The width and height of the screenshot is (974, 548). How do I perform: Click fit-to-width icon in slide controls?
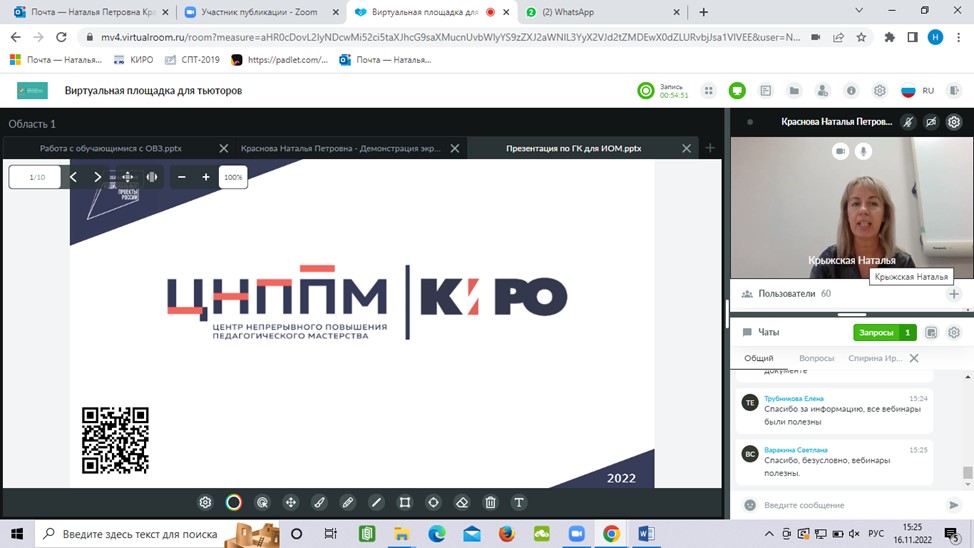pyautogui.click(x=152, y=177)
